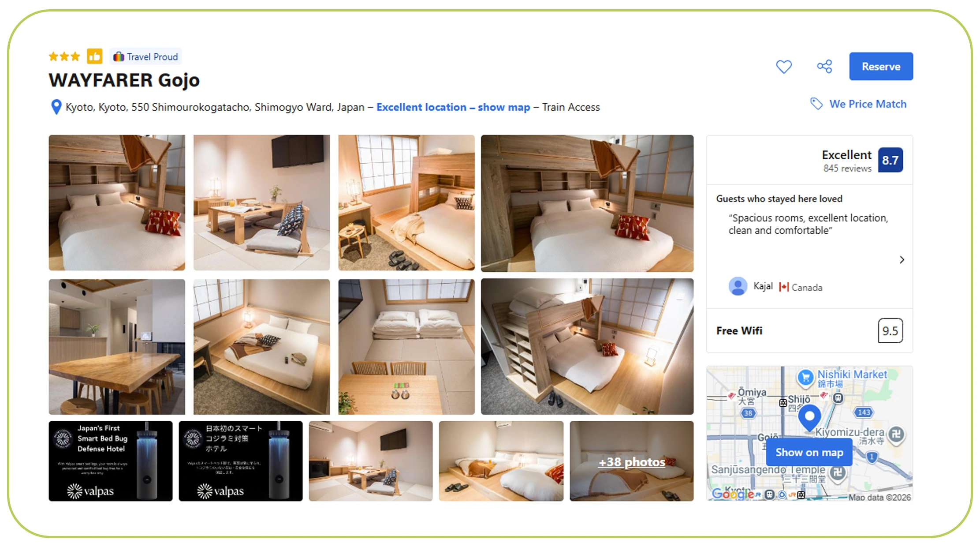980x547 pixels.
Task: Click the Free Wifi 9.5 score
Action: [x=890, y=331]
